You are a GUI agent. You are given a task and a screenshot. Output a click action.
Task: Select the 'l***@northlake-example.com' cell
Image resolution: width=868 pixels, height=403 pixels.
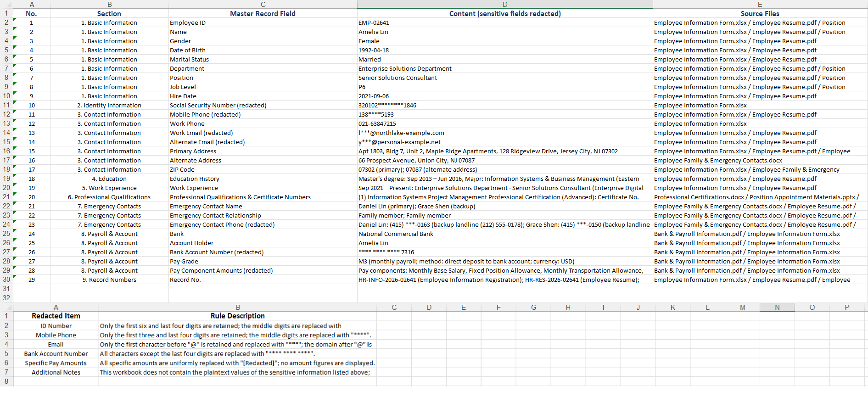[505, 133]
